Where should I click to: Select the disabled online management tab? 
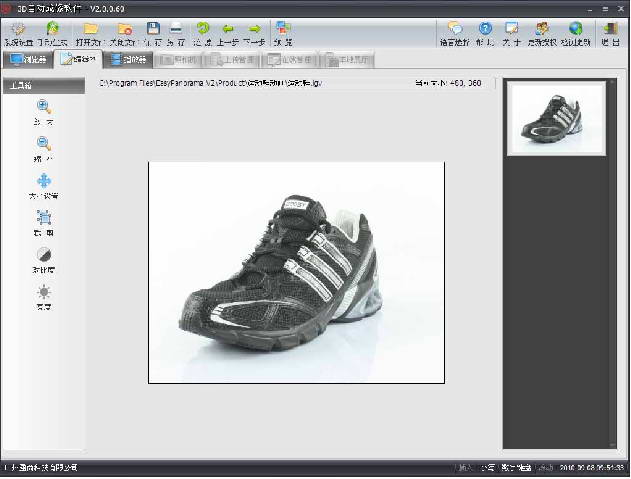[x=290, y=60]
